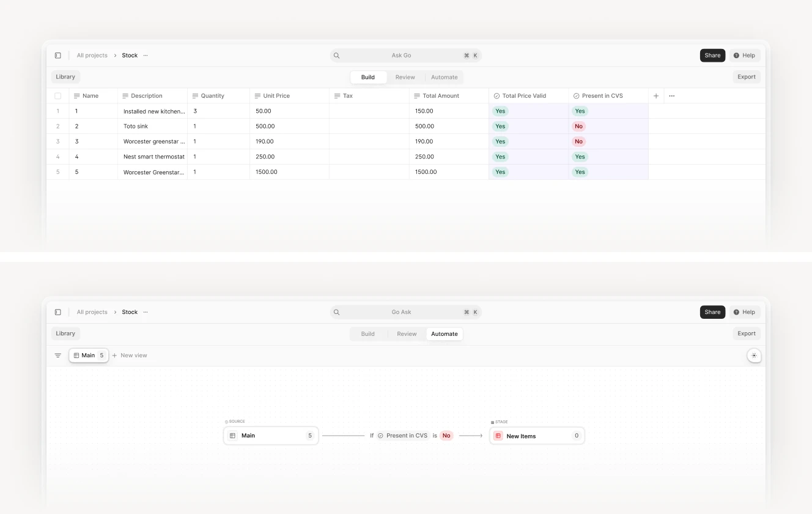Click the 'Nest smart thermostat' cell
The width and height of the screenshot is (812, 514).
[x=153, y=157]
